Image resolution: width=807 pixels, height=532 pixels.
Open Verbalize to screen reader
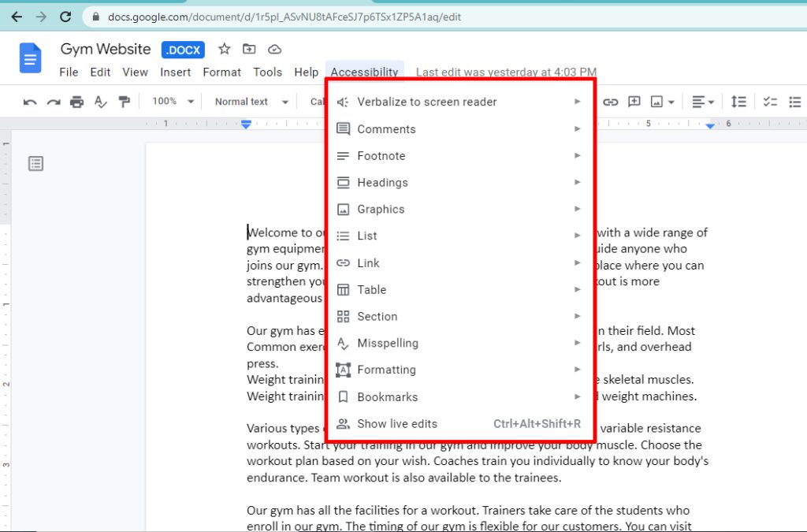pyautogui.click(x=426, y=101)
